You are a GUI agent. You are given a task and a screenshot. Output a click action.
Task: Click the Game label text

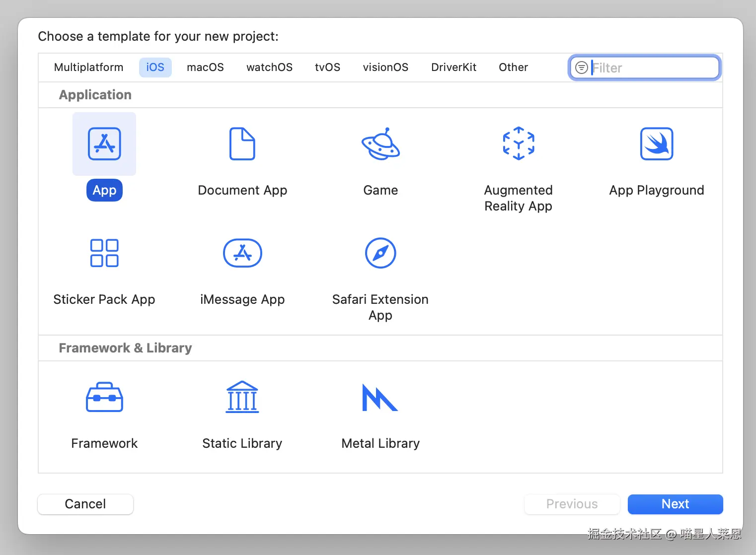click(380, 190)
